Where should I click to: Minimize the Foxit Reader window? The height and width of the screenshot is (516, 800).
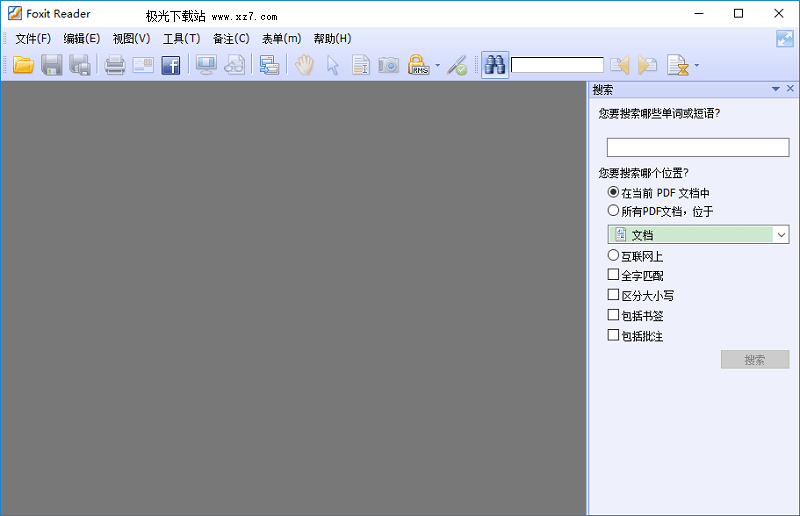[699, 14]
